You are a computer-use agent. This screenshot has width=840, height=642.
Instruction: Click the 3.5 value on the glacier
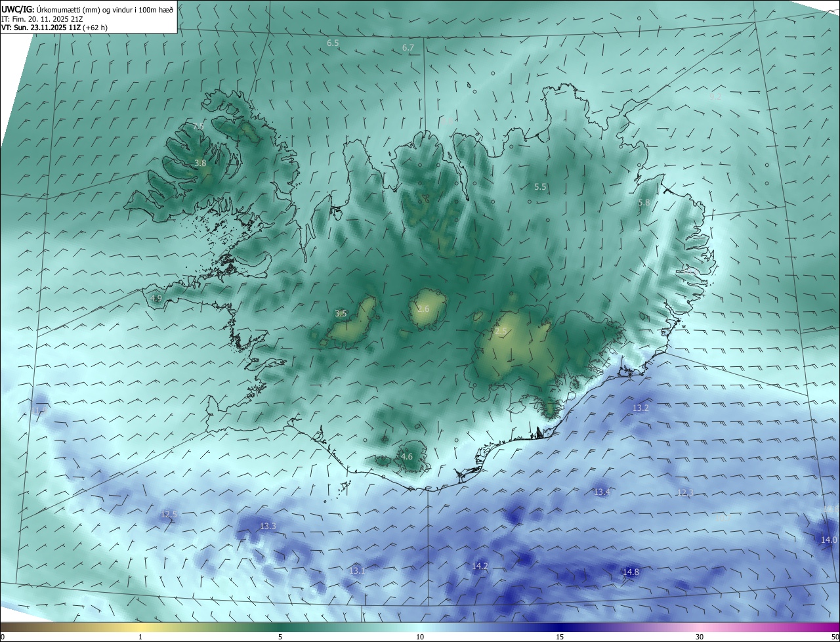tap(341, 314)
